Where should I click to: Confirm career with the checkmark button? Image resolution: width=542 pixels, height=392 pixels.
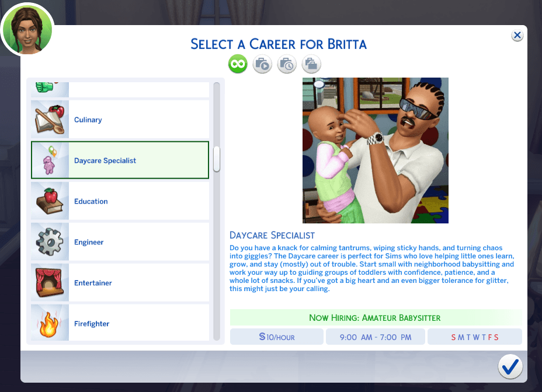click(x=510, y=366)
